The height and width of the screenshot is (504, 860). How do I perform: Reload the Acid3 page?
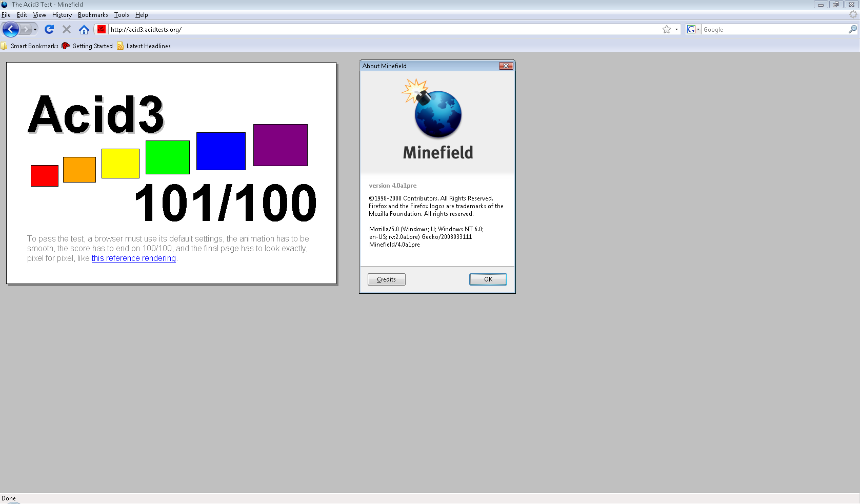tap(49, 29)
